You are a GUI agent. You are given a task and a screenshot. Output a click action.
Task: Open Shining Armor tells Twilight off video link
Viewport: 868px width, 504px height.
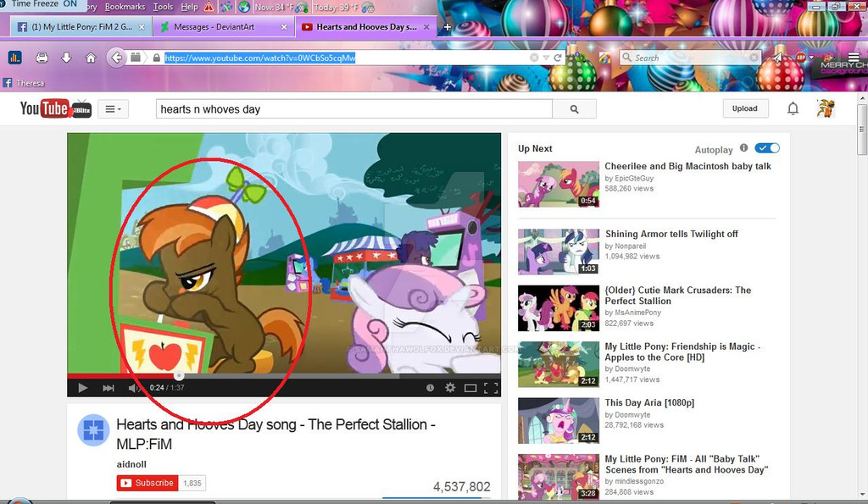point(671,234)
